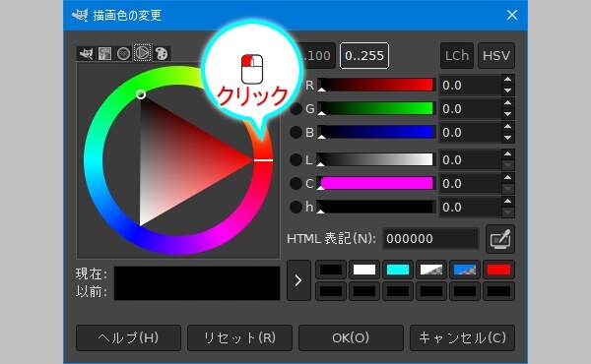The image size is (591, 364).
Task: Switch the color model to HSV
Action: pyautogui.click(x=496, y=56)
